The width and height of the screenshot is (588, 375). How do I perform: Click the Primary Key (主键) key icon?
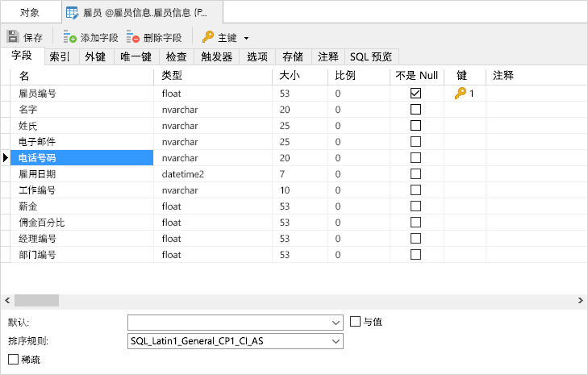[208, 37]
